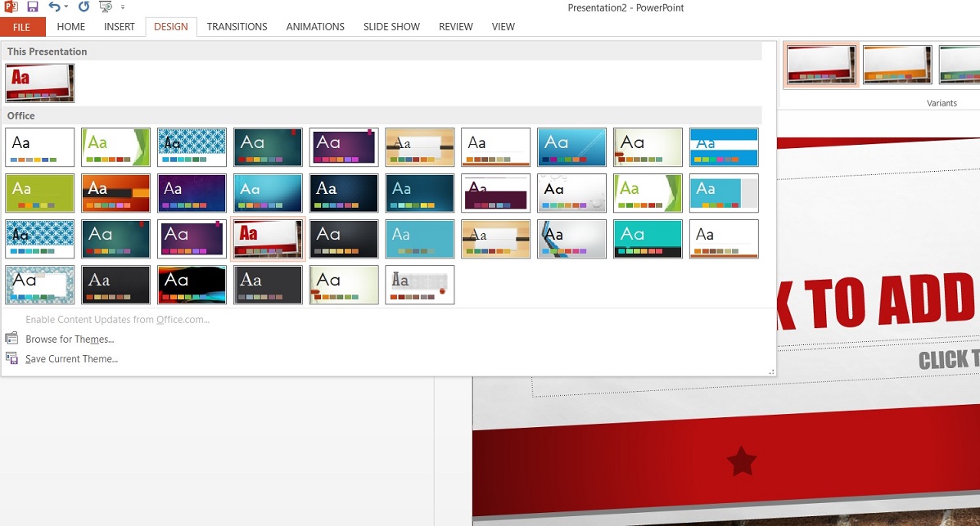Expand Customize Quick Access Toolbar dropdown
Viewport: 980px width, 526px height.
(123, 8)
